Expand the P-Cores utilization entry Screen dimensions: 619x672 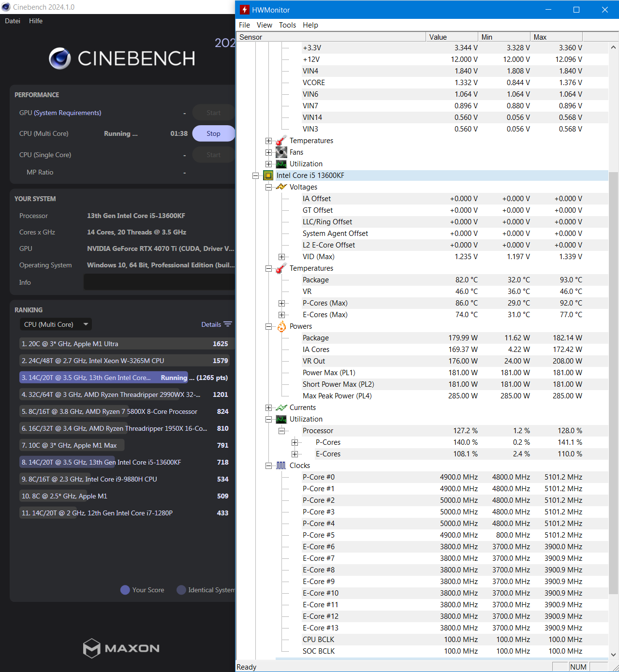click(295, 442)
